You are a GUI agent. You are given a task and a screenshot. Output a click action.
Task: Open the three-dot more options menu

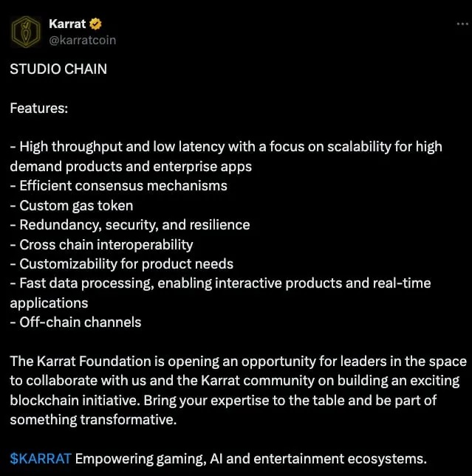tap(459, 23)
